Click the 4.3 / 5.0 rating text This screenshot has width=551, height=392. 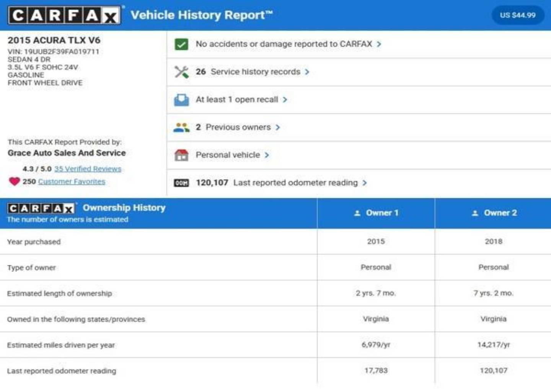tap(37, 169)
